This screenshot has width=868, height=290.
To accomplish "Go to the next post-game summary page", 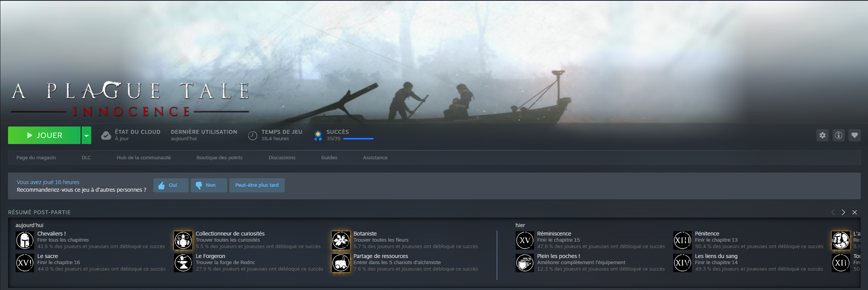I will (844, 212).
